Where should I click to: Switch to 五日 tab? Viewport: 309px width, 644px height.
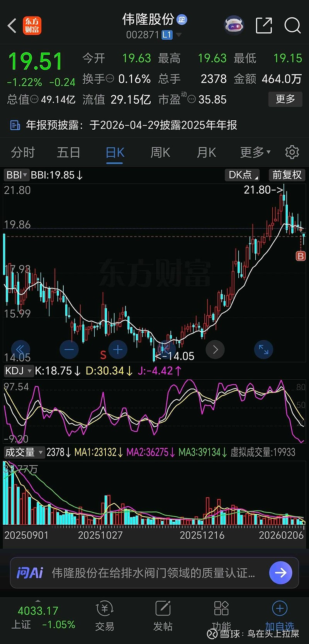tap(68, 152)
